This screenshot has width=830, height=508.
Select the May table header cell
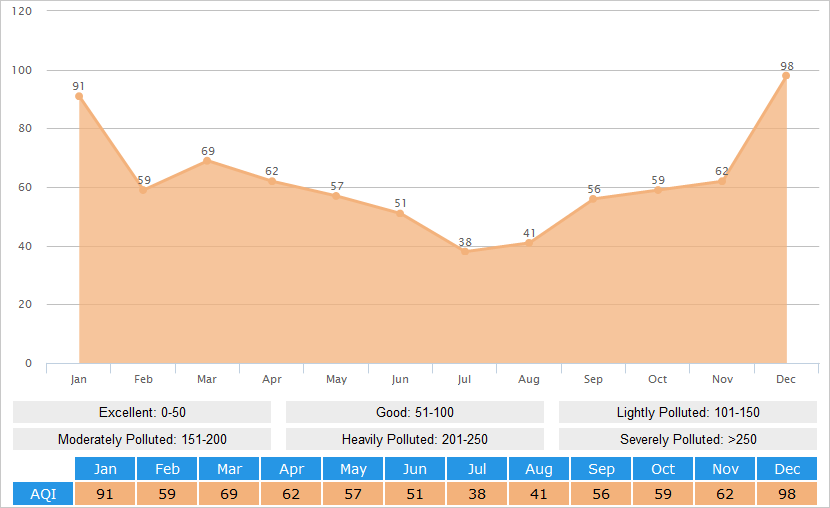tap(353, 469)
